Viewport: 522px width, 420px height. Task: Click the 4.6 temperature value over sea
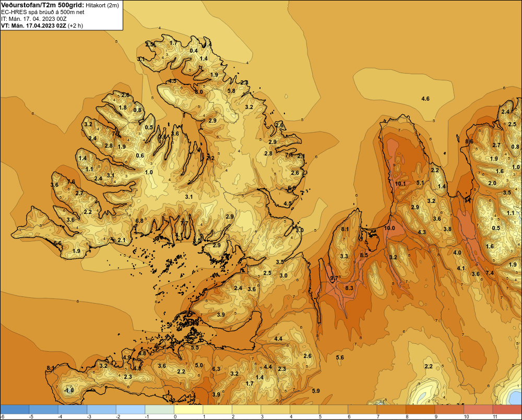(x=425, y=99)
